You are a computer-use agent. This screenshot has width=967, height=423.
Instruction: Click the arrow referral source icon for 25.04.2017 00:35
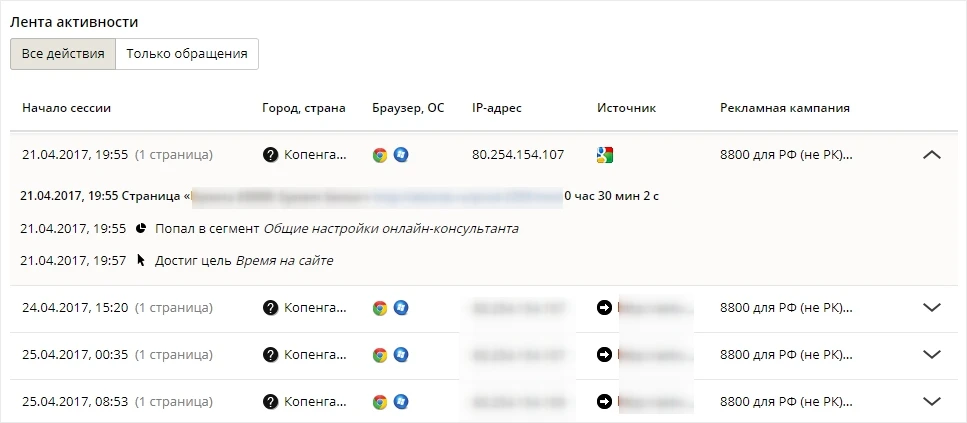(x=604, y=355)
